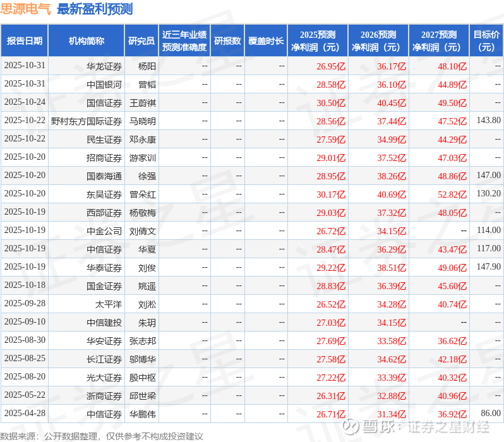The image size is (504, 442).
Task: Click the 143.80 target price
Action: click(489, 121)
